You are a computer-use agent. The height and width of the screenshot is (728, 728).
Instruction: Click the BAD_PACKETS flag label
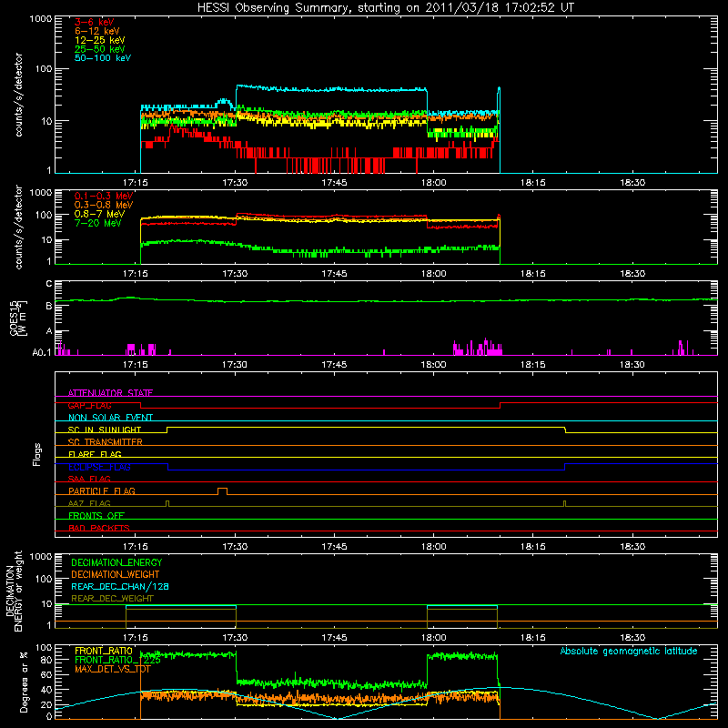(x=99, y=528)
